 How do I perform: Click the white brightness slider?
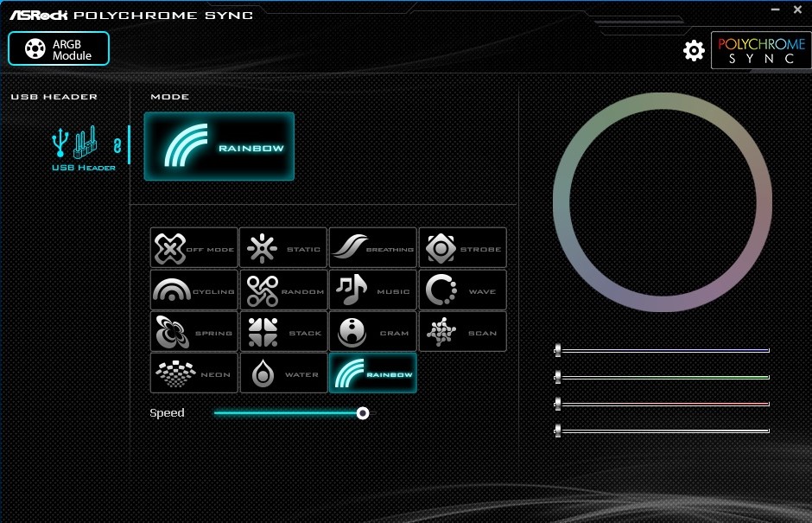(x=663, y=431)
